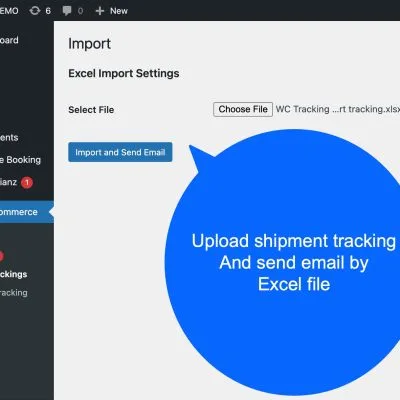Click the red badge above Trackings

point(1,256)
